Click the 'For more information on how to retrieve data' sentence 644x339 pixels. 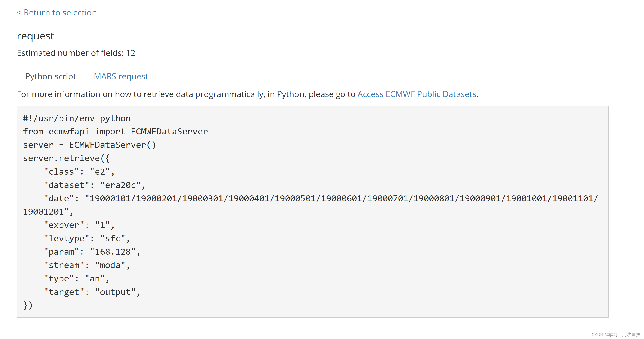(247, 94)
